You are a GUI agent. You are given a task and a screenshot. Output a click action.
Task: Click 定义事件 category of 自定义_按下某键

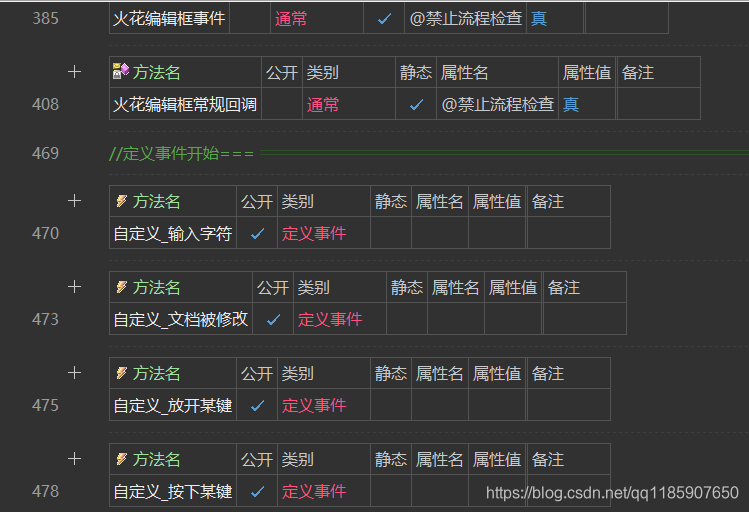click(314, 491)
